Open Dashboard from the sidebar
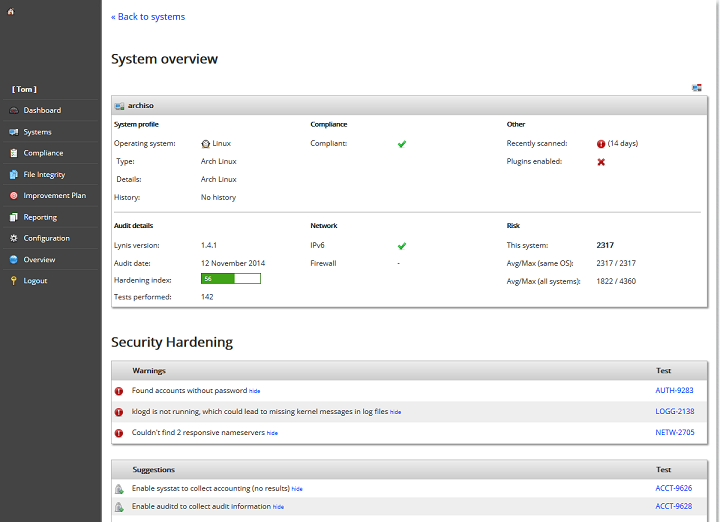Image resolution: width=720 pixels, height=522 pixels. (x=42, y=111)
